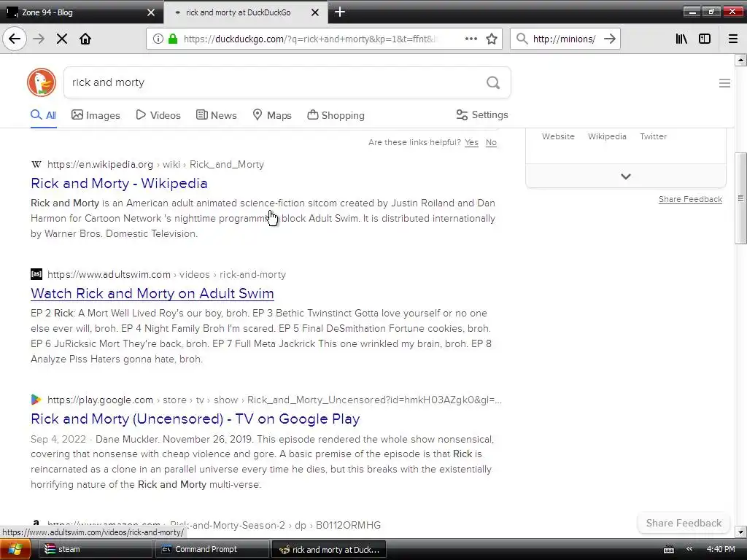Close the Zone 94 - Blog tab
This screenshot has width=747, height=560.
151,12
